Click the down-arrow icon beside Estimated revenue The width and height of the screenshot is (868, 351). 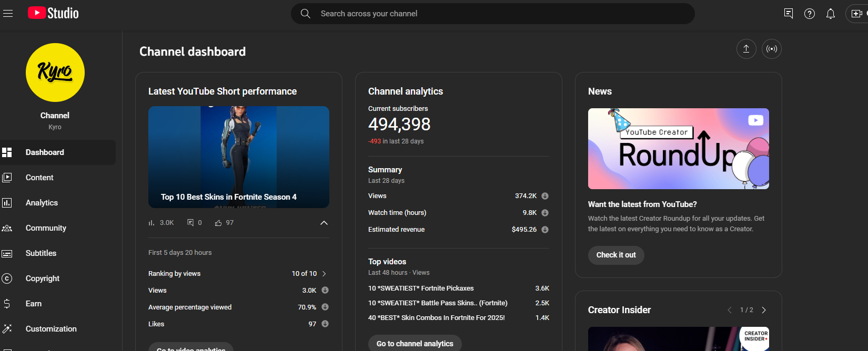point(545,230)
